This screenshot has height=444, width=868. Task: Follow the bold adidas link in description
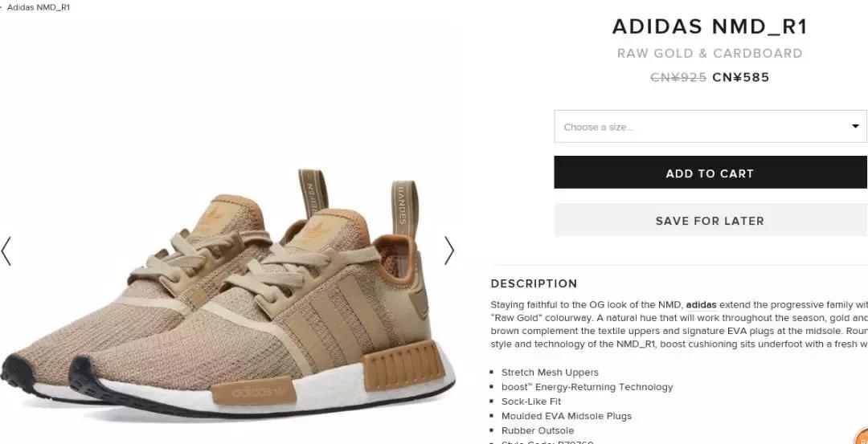coord(701,304)
